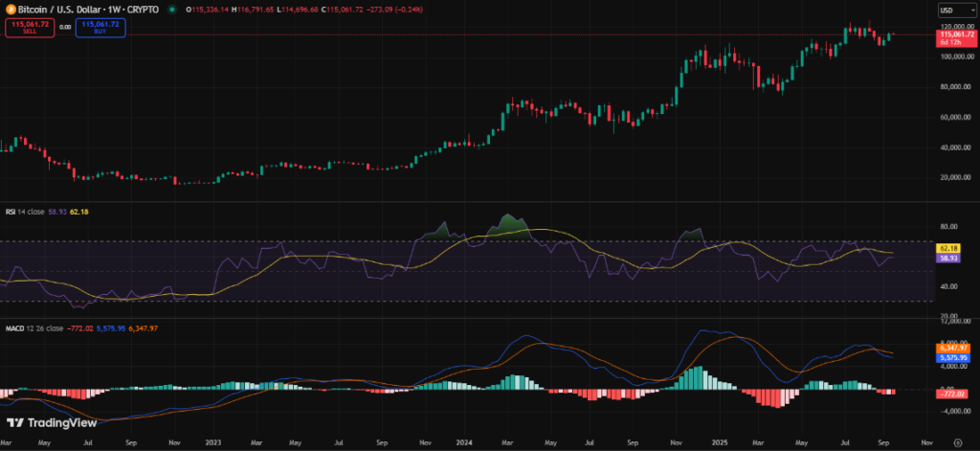This screenshot has width=980, height=451.
Task: Click the blue 5,575.95 value in MACD legend
Action: coord(111,327)
